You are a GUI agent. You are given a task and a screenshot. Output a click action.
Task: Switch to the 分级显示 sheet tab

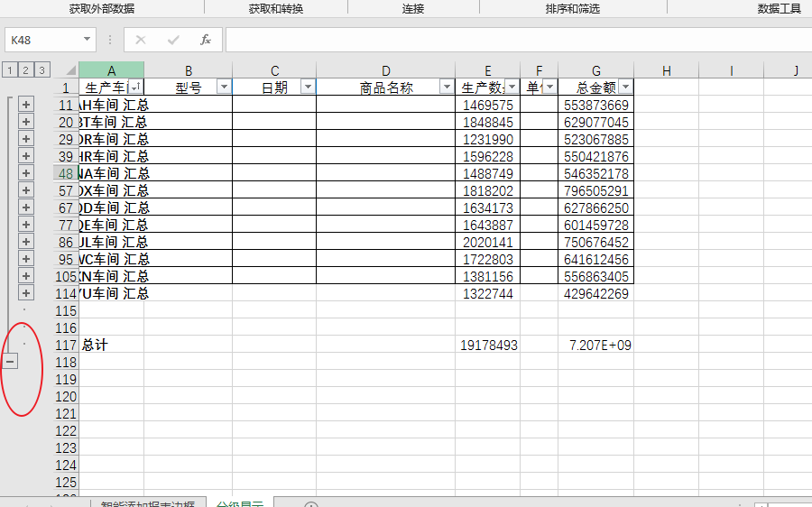click(x=240, y=503)
